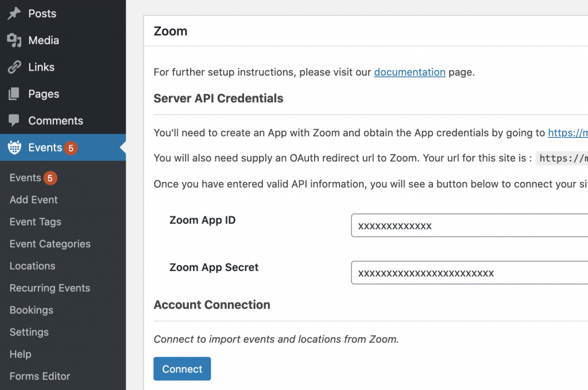Choose Add Event from the submenu

click(34, 200)
